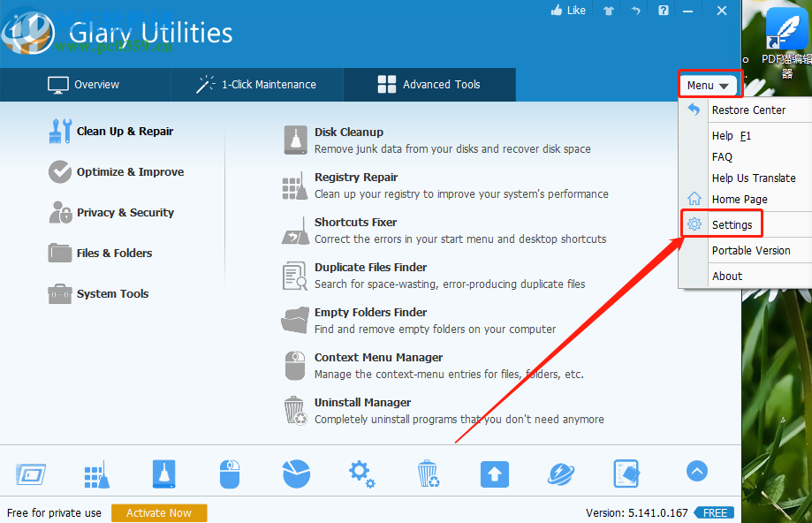Screen dimensions: 812x523
Task: Click the Optimize & Improve checkmark icon
Action: click(60, 172)
